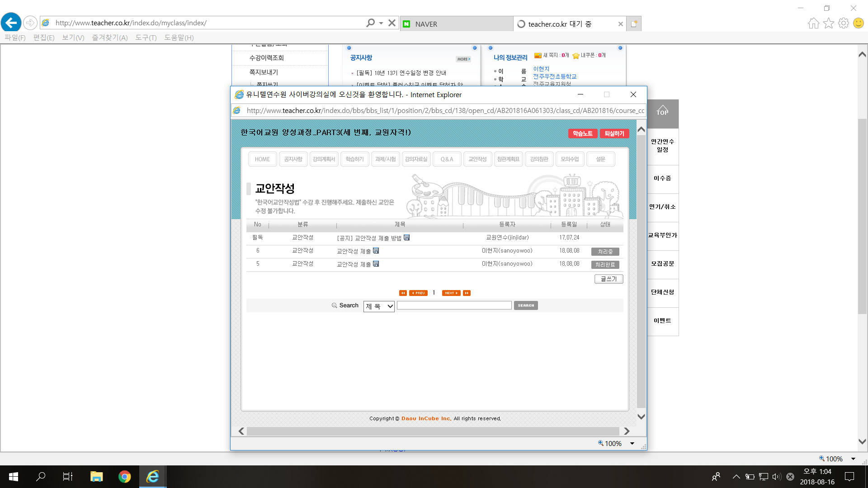Expand the address bar search dropdown arrow
This screenshot has height=488, width=868.
click(381, 23)
